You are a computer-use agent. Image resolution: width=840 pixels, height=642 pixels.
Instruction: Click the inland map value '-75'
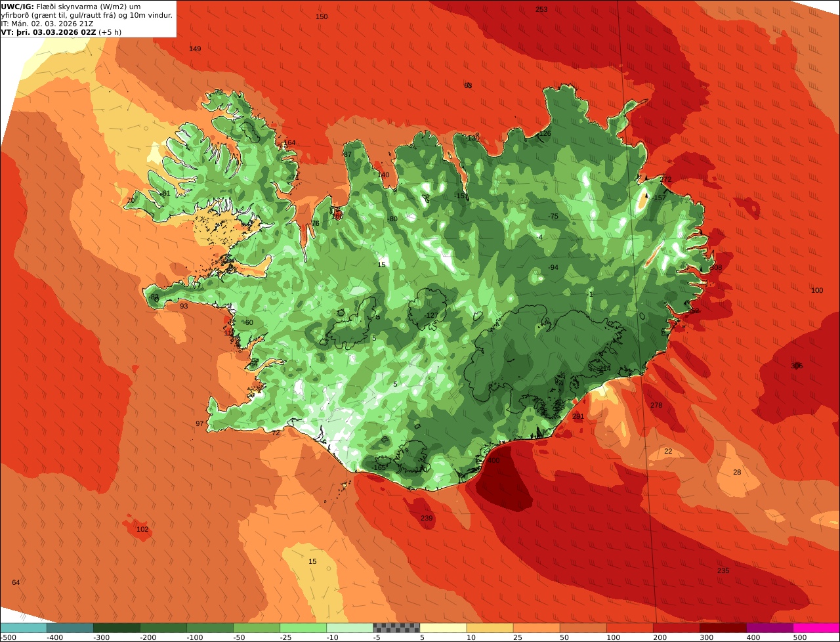[x=553, y=217]
